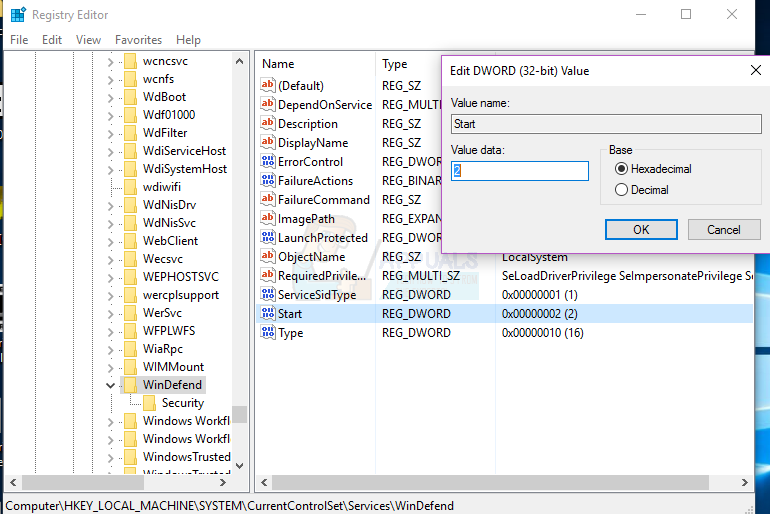Viewport: 770px width, 514px height.
Task: Click the WIMMount folder icon
Action: tap(130, 367)
